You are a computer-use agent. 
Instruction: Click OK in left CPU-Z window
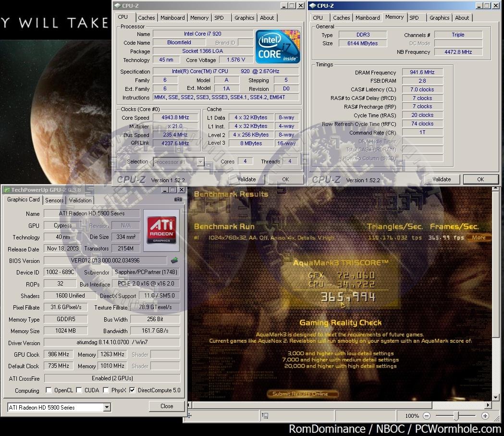tap(285, 179)
